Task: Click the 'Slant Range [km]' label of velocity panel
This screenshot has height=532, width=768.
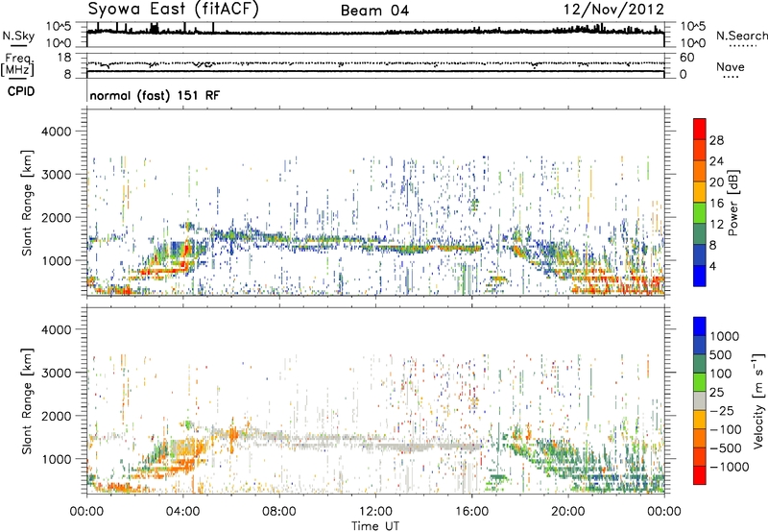Action: pos(27,400)
